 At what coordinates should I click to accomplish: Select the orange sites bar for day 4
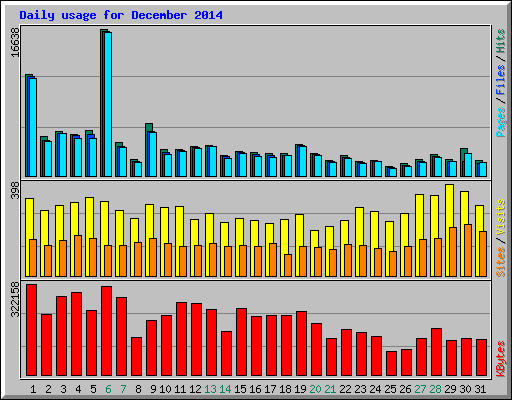tap(78, 256)
